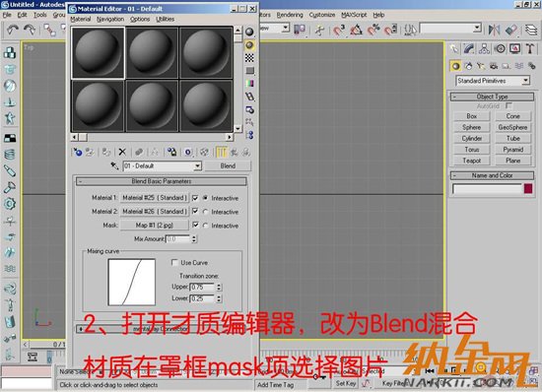Screen dimensions: 542x392
Task: Select Geometry category in Create panel
Action: tap(456, 66)
